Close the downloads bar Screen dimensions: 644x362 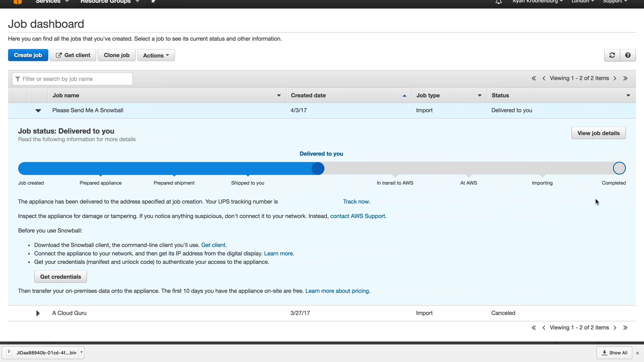tap(638, 353)
